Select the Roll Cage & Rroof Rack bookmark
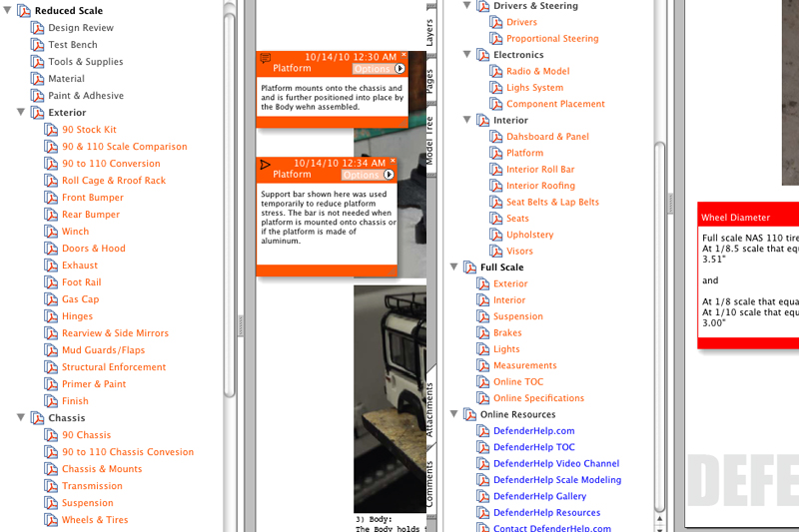799x532 pixels. tap(114, 181)
